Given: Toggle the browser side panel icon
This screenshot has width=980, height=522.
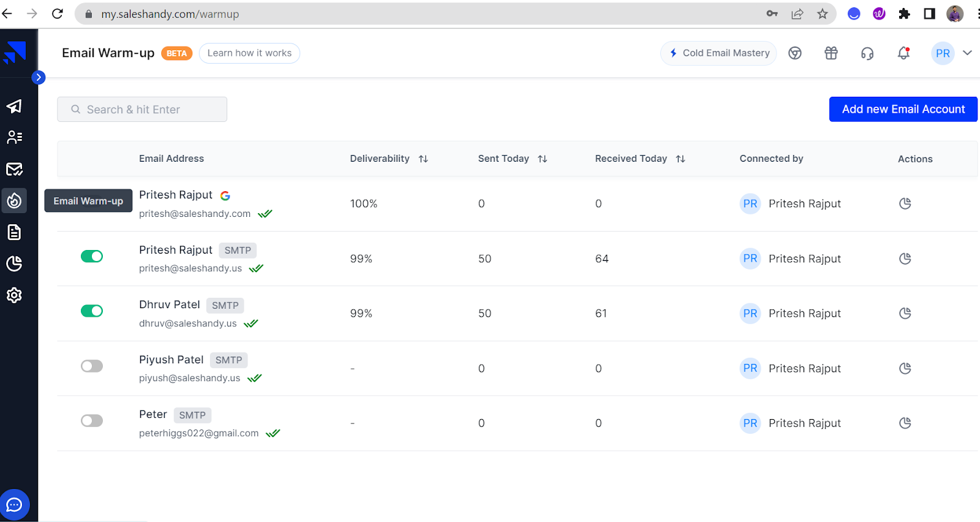Looking at the screenshot, I should coord(929,13).
